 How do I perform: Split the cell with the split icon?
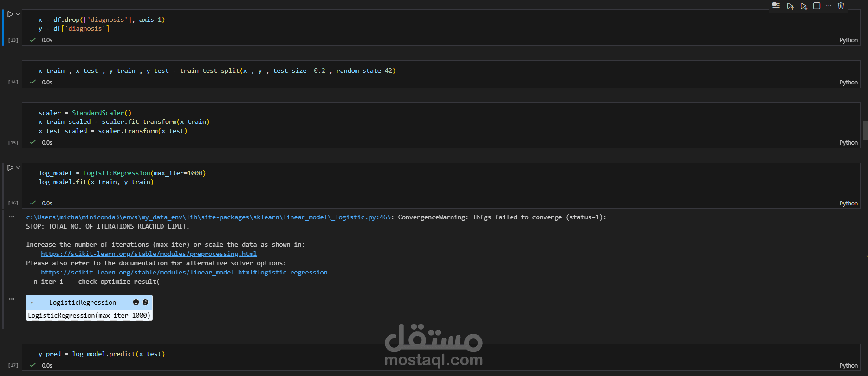coord(817,6)
